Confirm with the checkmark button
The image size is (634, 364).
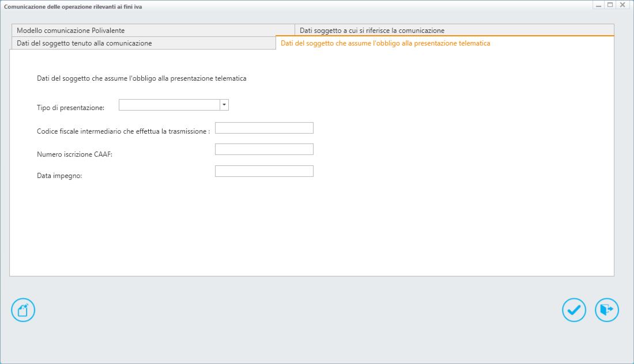tap(573, 310)
